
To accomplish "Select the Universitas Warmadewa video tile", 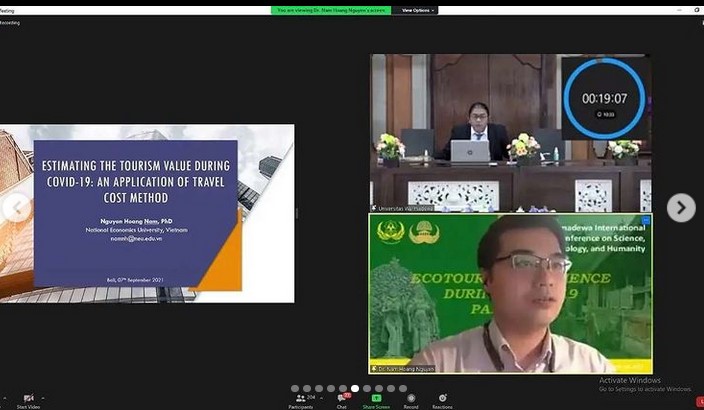I will [510, 133].
